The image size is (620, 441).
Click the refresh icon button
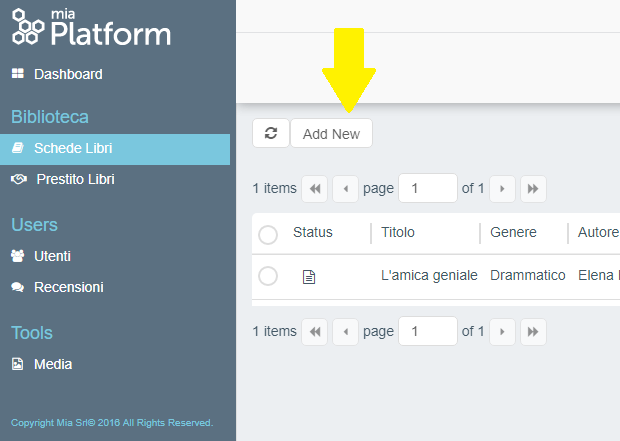pos(271,133)
